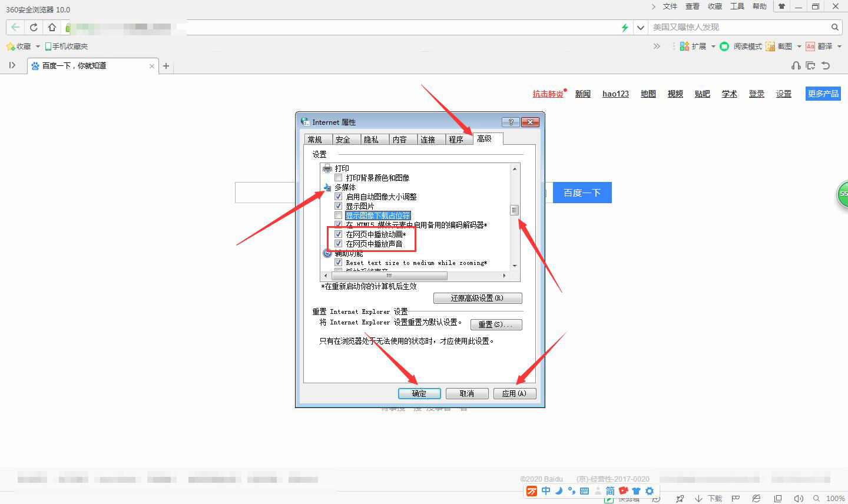Click the dialog help question mark button

tap(510, 122)
